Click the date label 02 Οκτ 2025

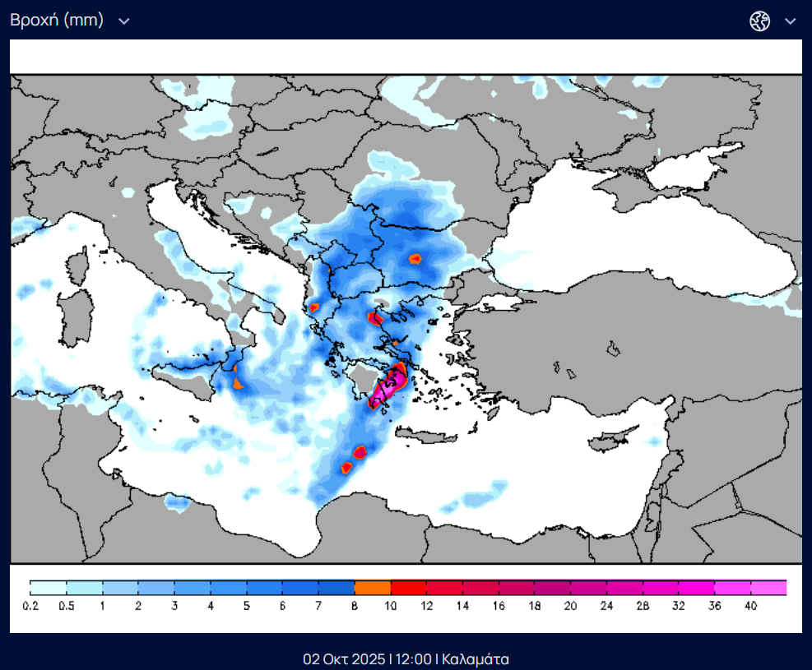coord(343,659)
